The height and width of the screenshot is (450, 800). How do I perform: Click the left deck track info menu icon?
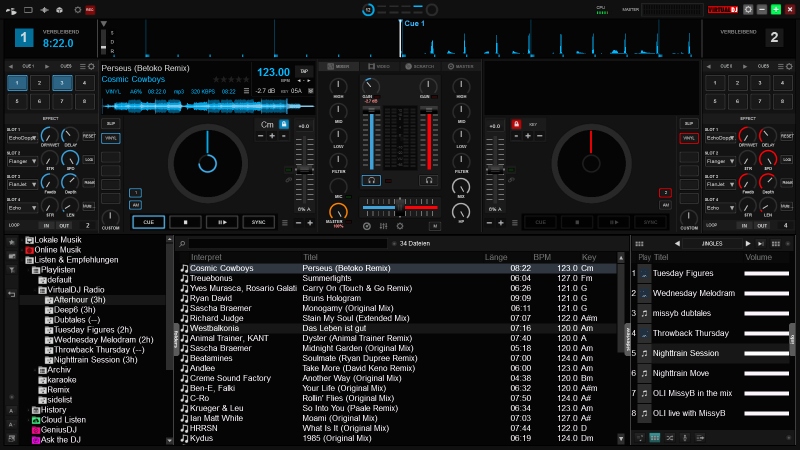[246, 91]
